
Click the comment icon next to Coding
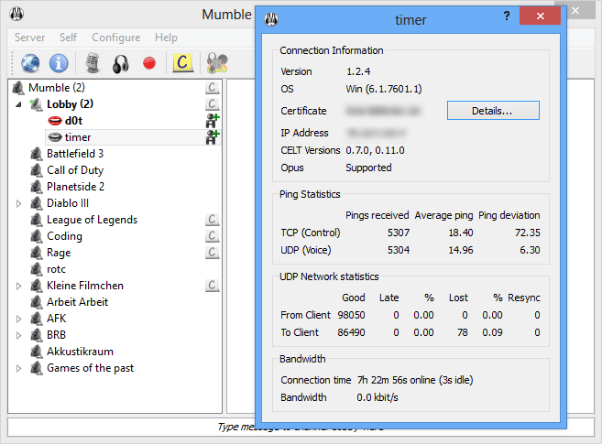[212, 236]
